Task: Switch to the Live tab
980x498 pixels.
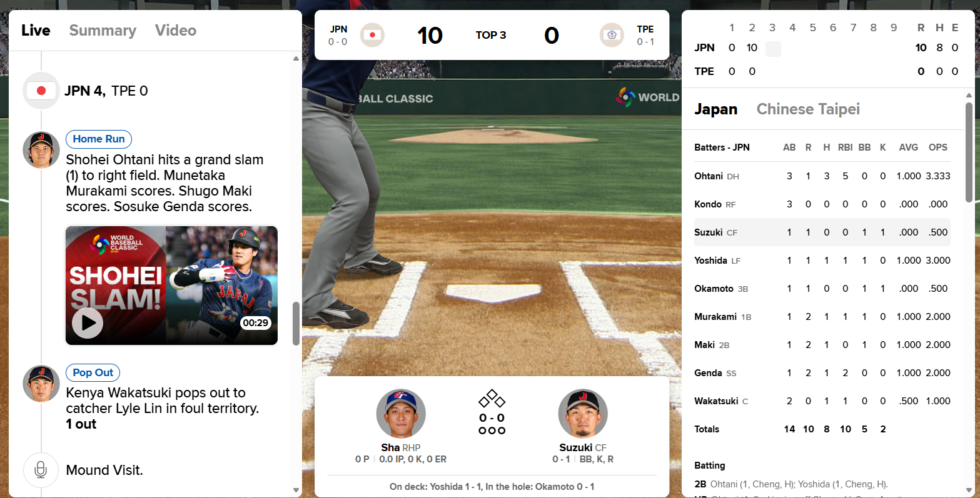Action: tap(36, 30)
